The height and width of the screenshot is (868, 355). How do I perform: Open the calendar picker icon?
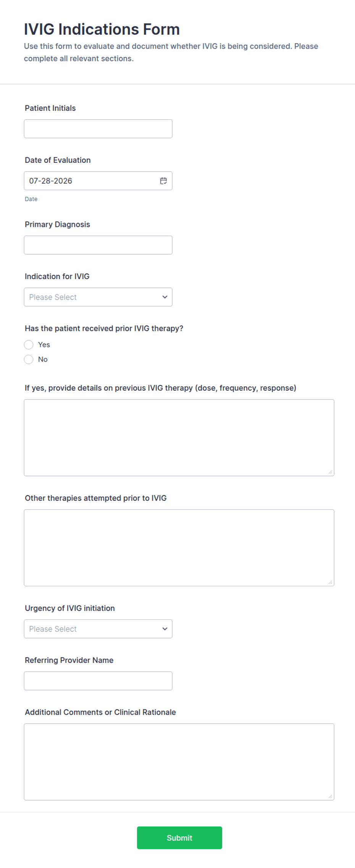[163, 181]
